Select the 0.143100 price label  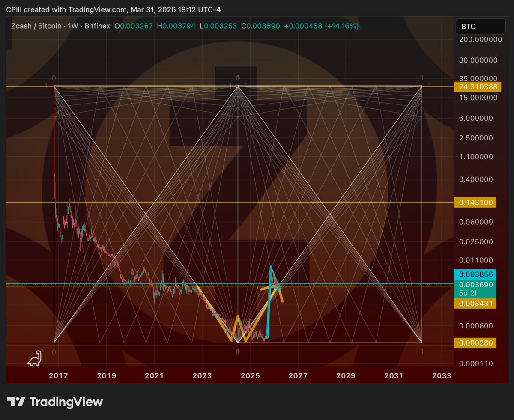click(475, 203)
